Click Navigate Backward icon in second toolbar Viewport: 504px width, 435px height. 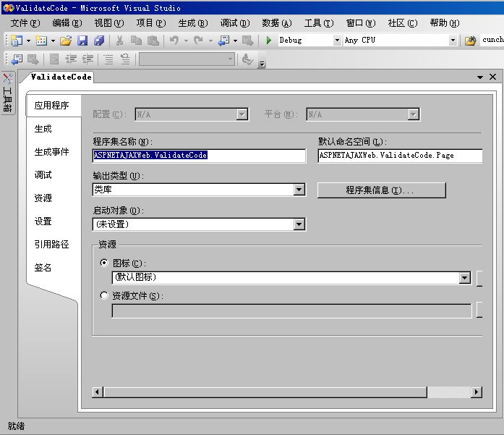[x=17, y=59]
